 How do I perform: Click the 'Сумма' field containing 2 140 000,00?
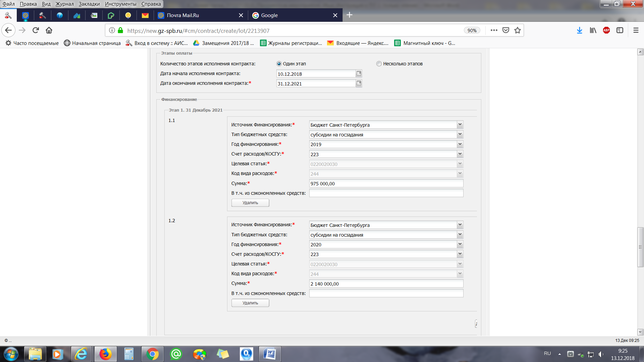click(386, 284)
